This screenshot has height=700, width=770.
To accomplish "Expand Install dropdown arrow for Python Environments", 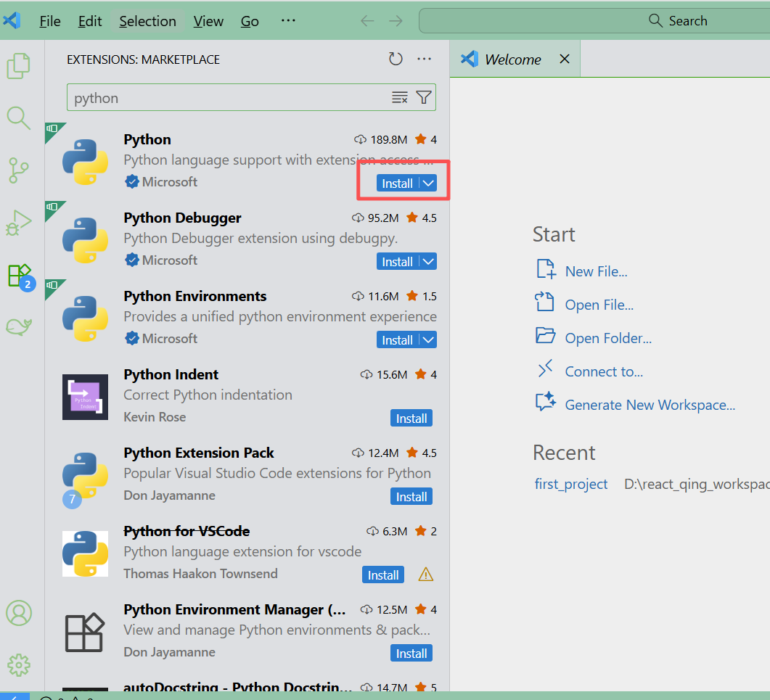I will [429, 339].
